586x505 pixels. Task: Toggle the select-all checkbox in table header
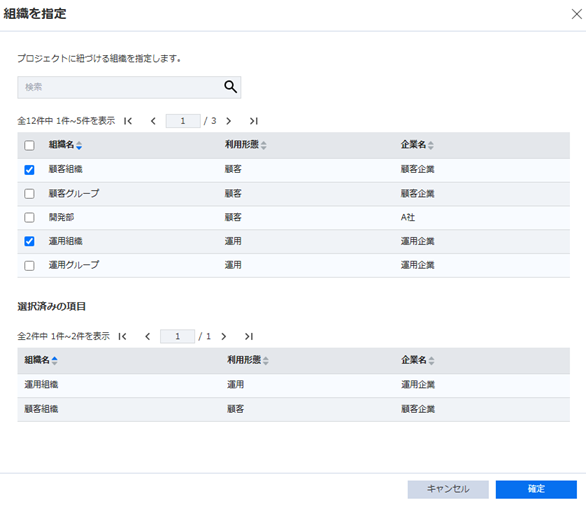pos(29,145)
